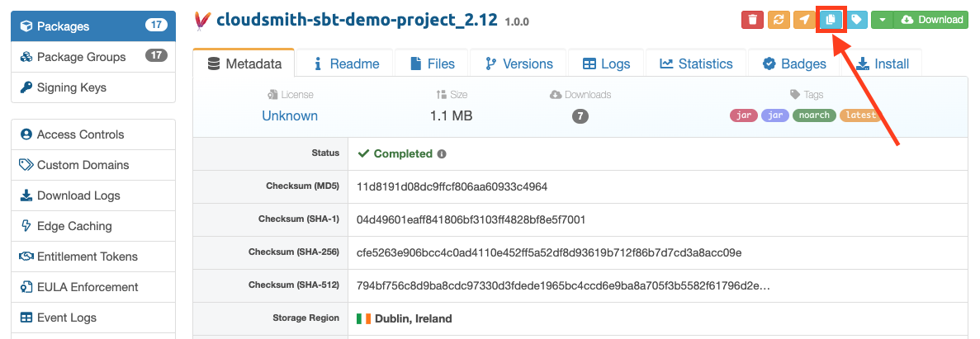Switch to the Readme tab
This screenshot has height=339, width=980.
coord(346,63)
